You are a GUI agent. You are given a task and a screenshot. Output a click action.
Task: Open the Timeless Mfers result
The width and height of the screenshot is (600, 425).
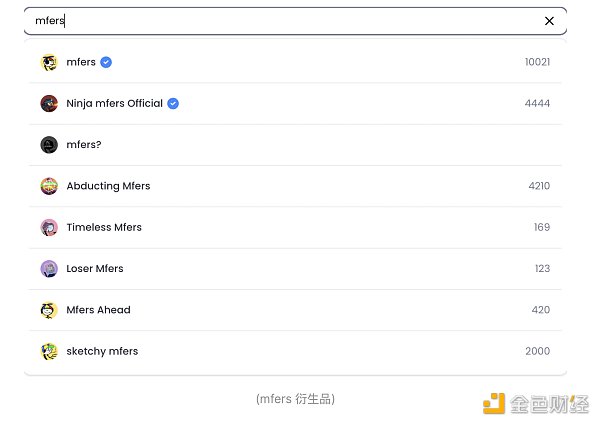pos(104,227)
